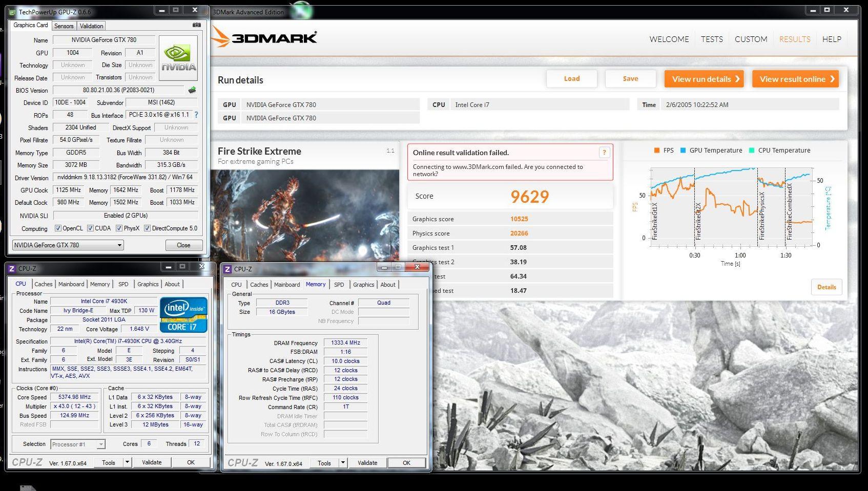Click the Graphics test 1 value 57.08
868x491 pixels.
tap(519, 247)
